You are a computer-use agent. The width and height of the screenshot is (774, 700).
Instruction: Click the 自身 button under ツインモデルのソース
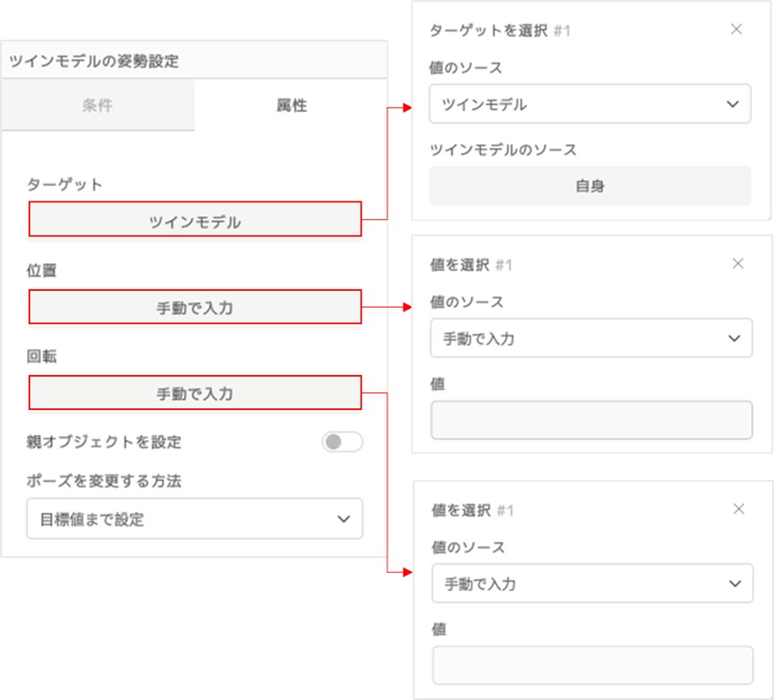[590, 185]
